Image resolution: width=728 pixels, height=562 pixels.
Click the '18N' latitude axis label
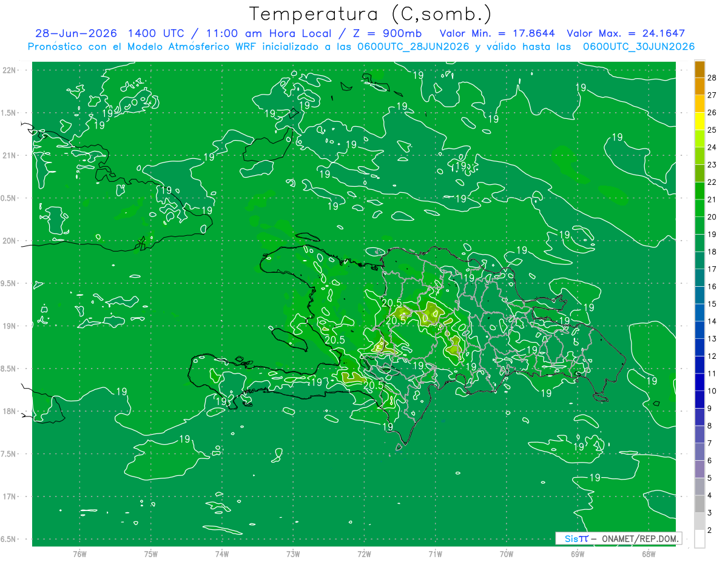point(9,411)
